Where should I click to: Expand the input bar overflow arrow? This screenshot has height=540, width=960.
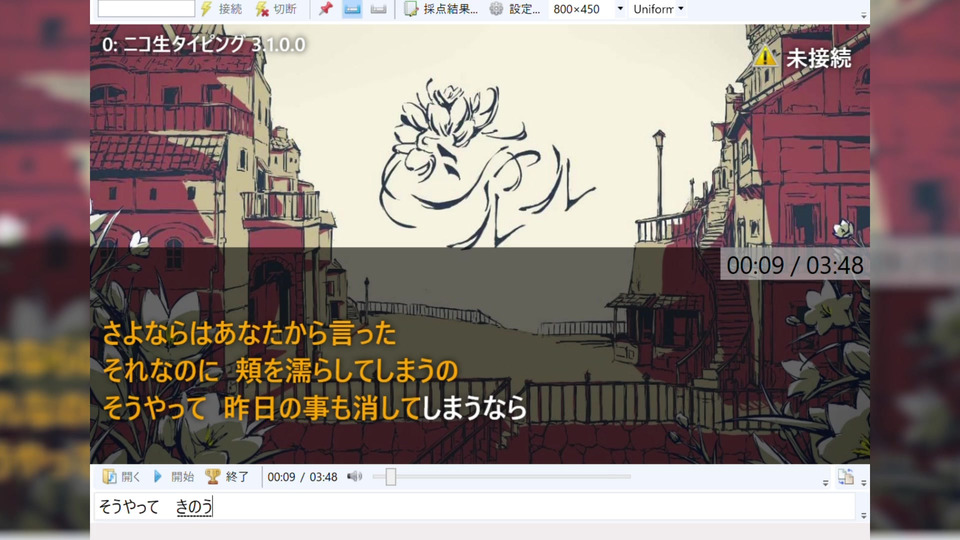tap(863, 516)
